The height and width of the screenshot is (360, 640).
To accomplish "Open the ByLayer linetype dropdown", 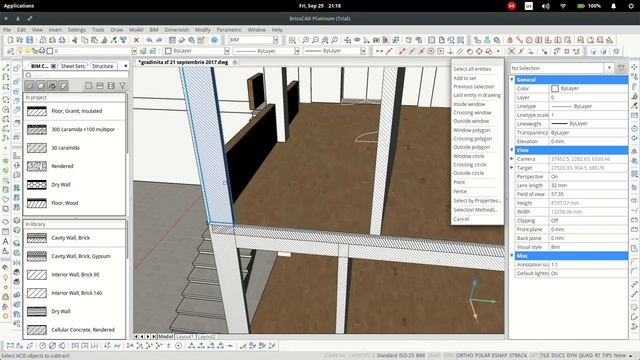I will click(297, 51).
